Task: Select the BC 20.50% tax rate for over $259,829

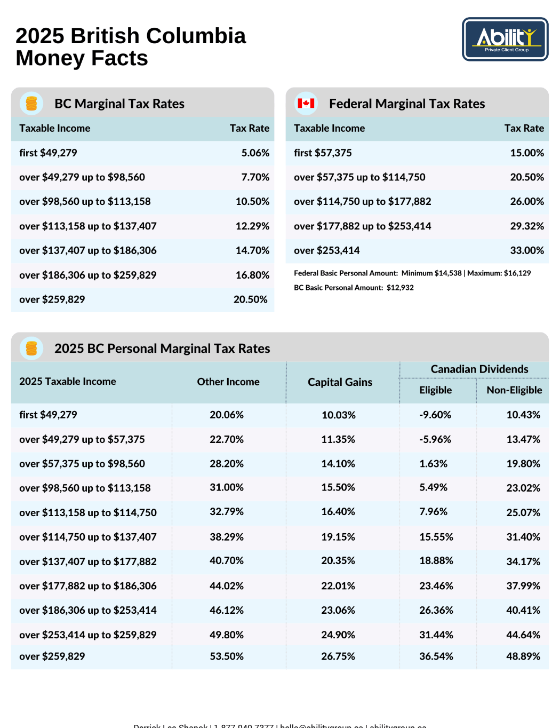Action: tap(251, 299)
